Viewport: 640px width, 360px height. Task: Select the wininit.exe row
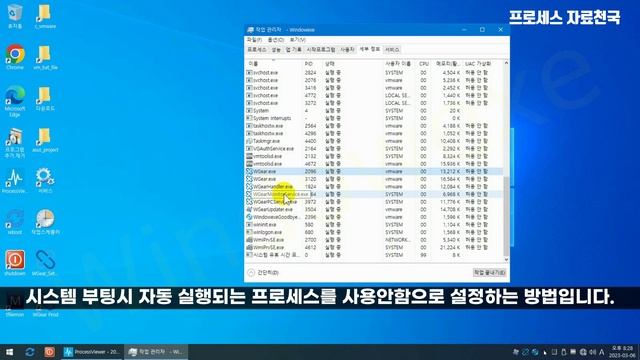(x=374, y=225)
